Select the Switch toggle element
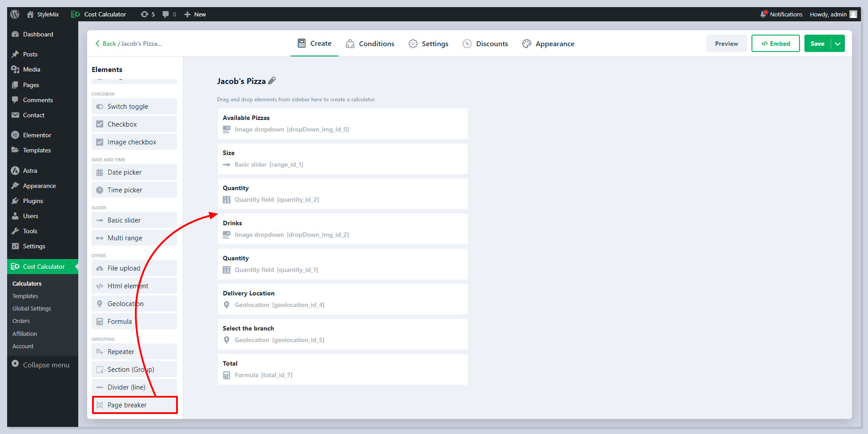The height and width of the screenshot is (434, 868). (x=134, y=107)
